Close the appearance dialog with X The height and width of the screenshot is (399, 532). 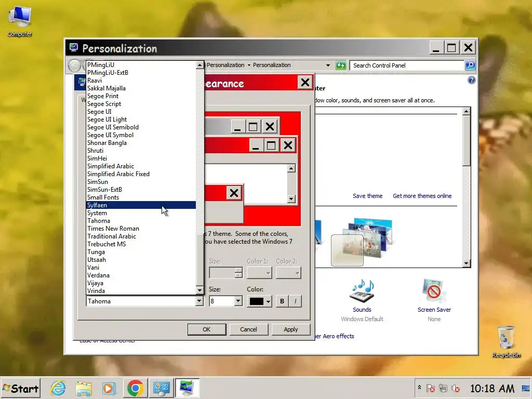coord(305,82)
